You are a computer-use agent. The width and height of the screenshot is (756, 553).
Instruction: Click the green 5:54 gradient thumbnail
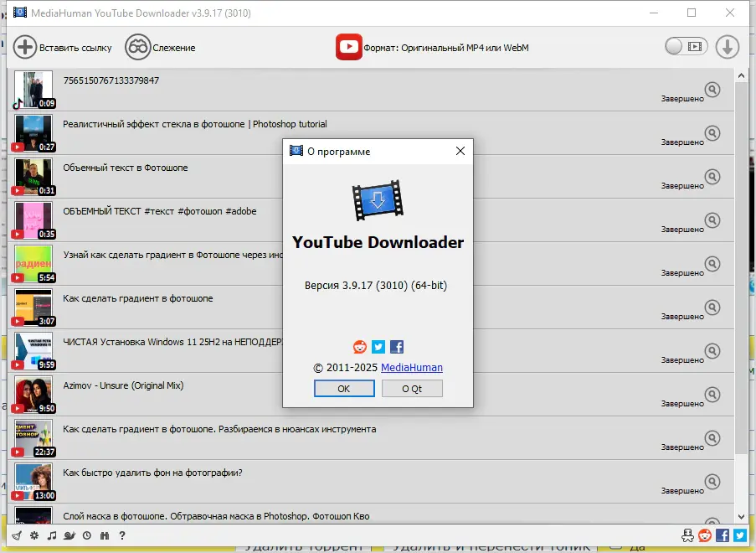pos(33,264)
